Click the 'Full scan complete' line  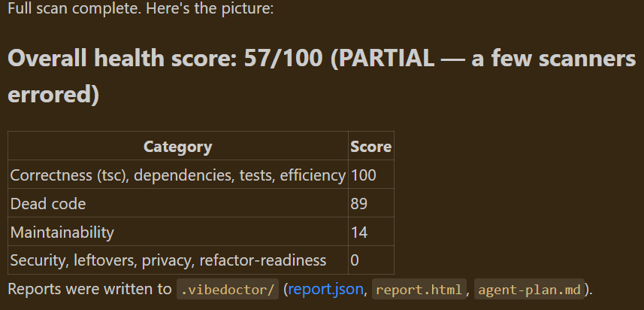(x=141, y=8)
